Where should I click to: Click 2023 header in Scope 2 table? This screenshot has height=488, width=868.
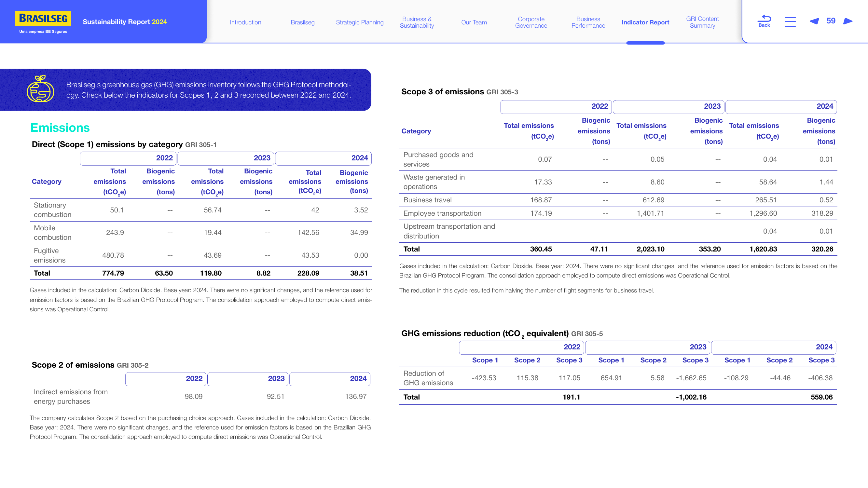(248, 379)
